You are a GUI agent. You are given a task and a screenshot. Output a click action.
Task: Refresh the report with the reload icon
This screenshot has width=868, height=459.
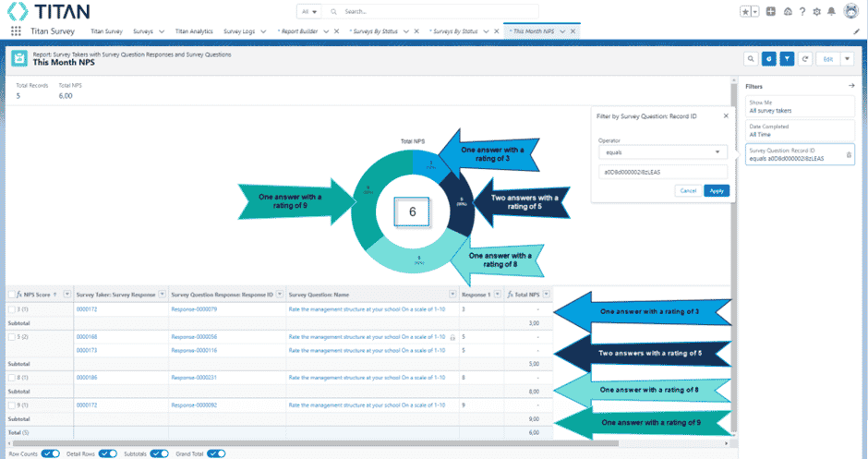805,58
